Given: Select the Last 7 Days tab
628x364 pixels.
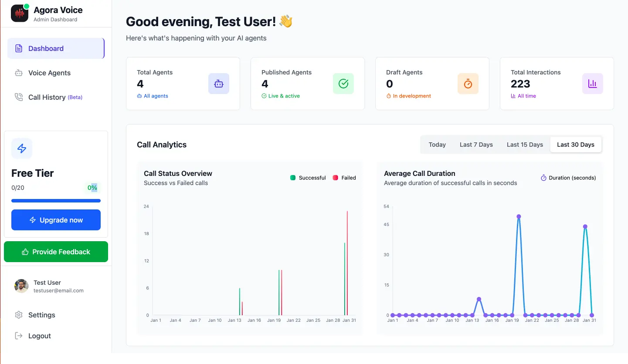Looking at the screenshot, I should click(x=476, y=145).
